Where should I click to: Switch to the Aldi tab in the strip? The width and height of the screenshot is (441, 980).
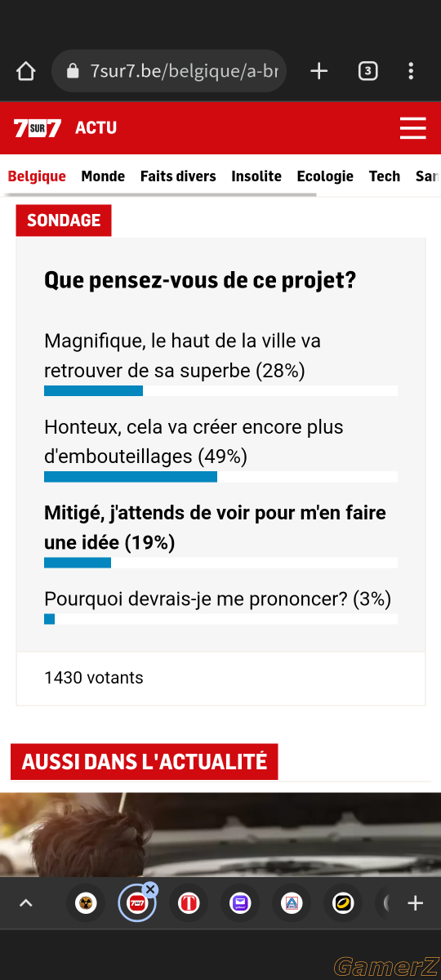point(291,902)
